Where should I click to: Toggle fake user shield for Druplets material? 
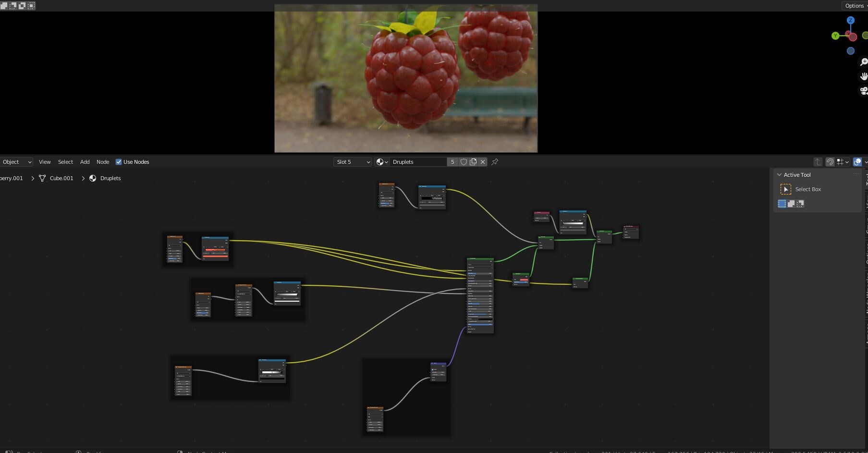464,162
